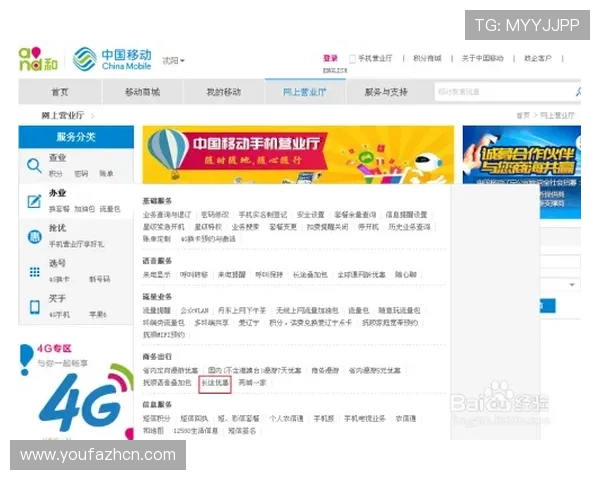This screenshot has height=480, width=600.
Task: Click 加油包 under 办业
Action: 84,209
